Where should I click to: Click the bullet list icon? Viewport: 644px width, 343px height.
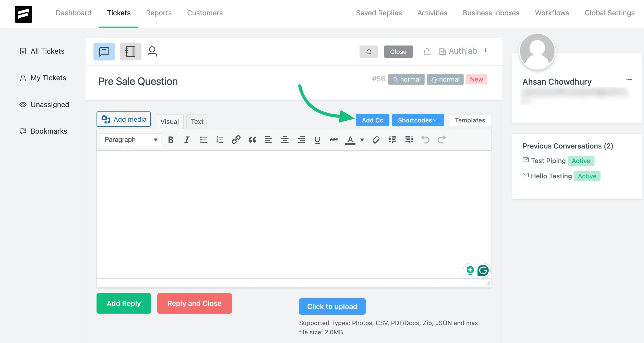(203, 139)
